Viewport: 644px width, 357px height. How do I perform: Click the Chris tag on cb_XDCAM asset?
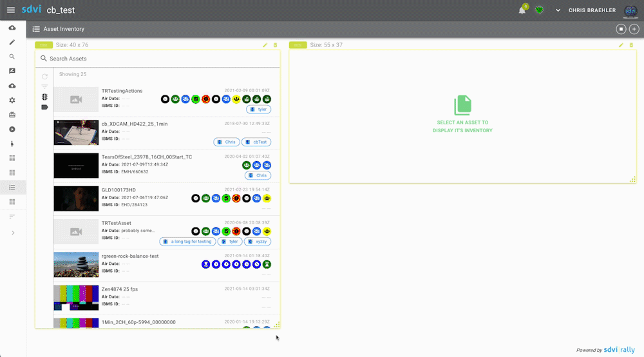(x=226, y=142)
